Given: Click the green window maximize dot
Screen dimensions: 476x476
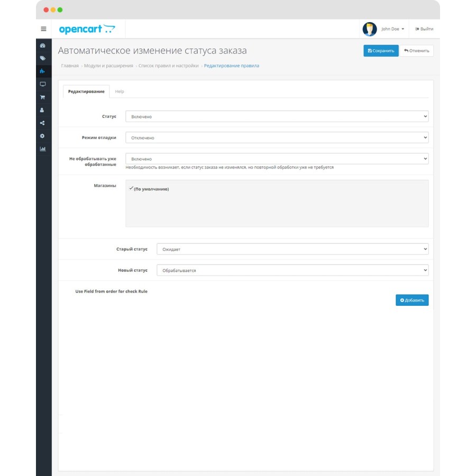Looking at the screenshot, I should (x=60, y=10).
